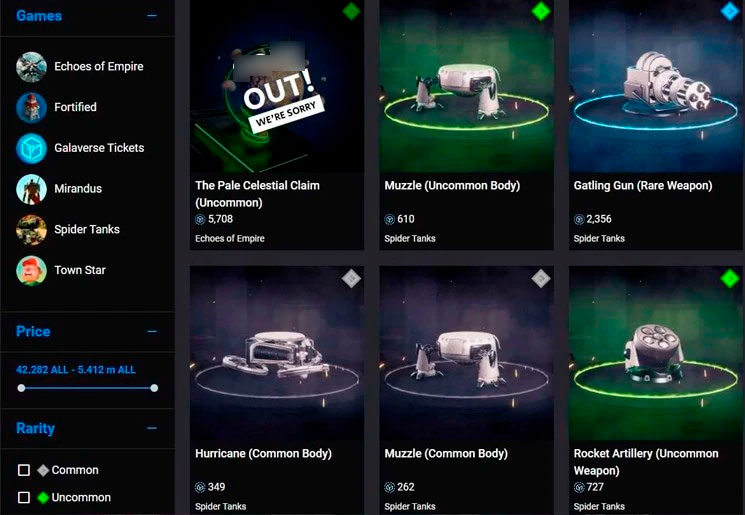This screenshot has height=515, width=745.
Task: Open the Rocket Artillery item image
Action: tap(656, 353)
